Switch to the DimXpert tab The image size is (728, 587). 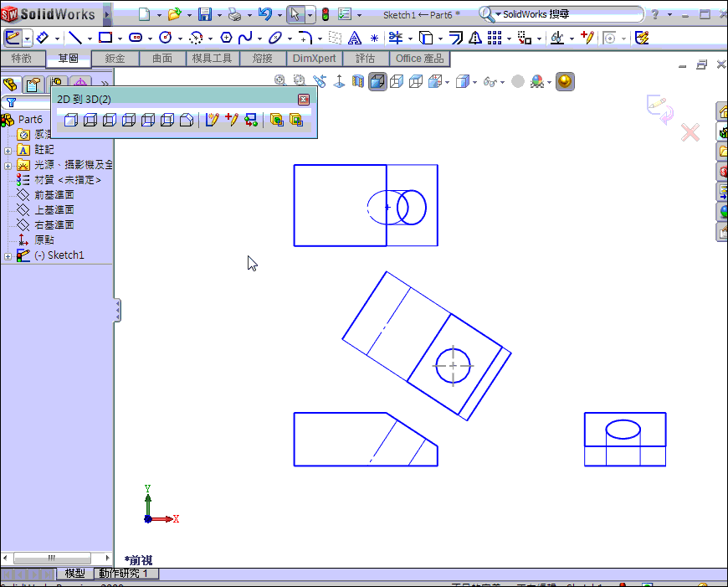[315, 59]
